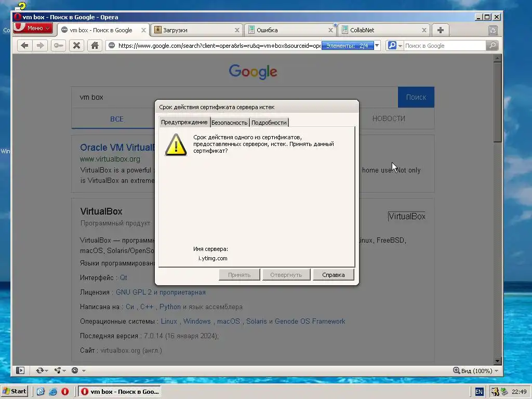Screen dimensions: 532x399
Task: Click the Принять button
Action: [239, 275]
